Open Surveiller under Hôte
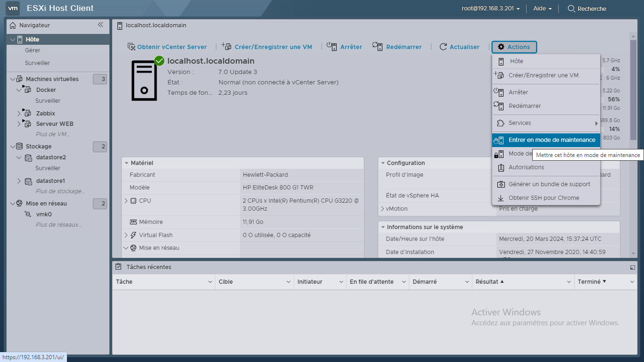The height and width of the screenshot is (362, 644). (37, 63)
